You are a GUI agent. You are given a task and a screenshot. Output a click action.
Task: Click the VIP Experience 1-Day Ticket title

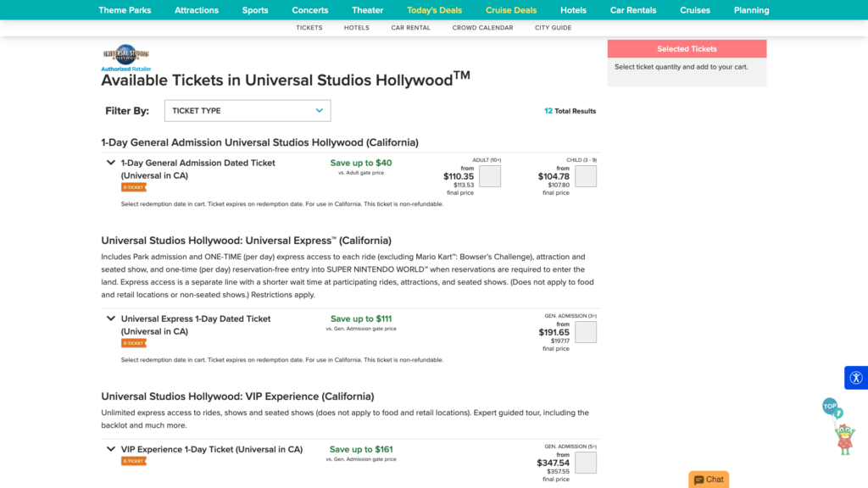click(x=212, y=449)
